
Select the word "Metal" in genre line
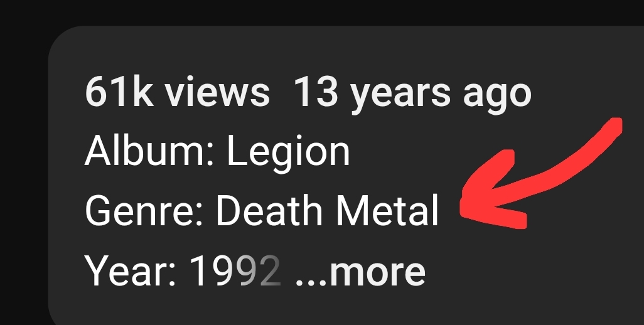(x=387, y=210)
